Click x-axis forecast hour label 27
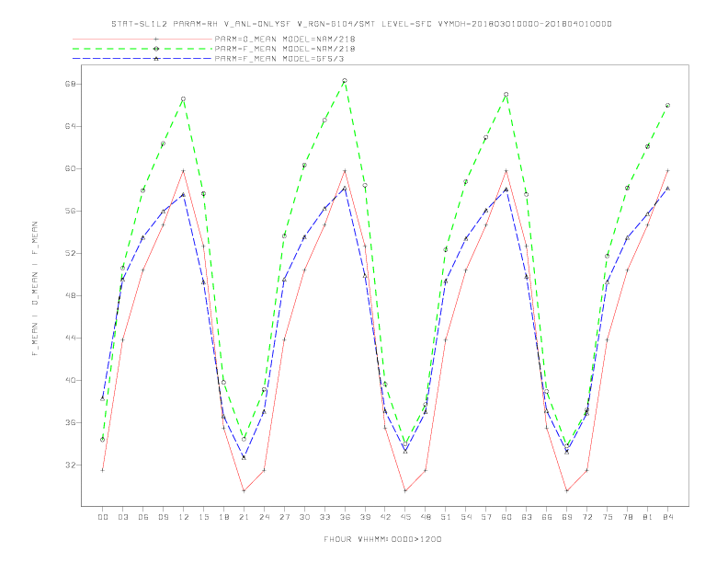This screenshot has width=728, height=563. 284,517
